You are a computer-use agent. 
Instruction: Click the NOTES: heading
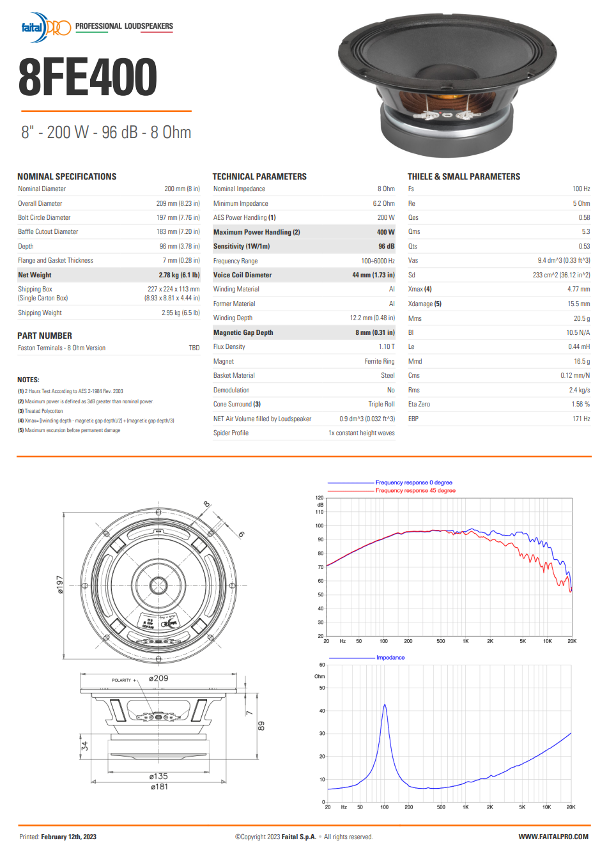coord(28,380)
